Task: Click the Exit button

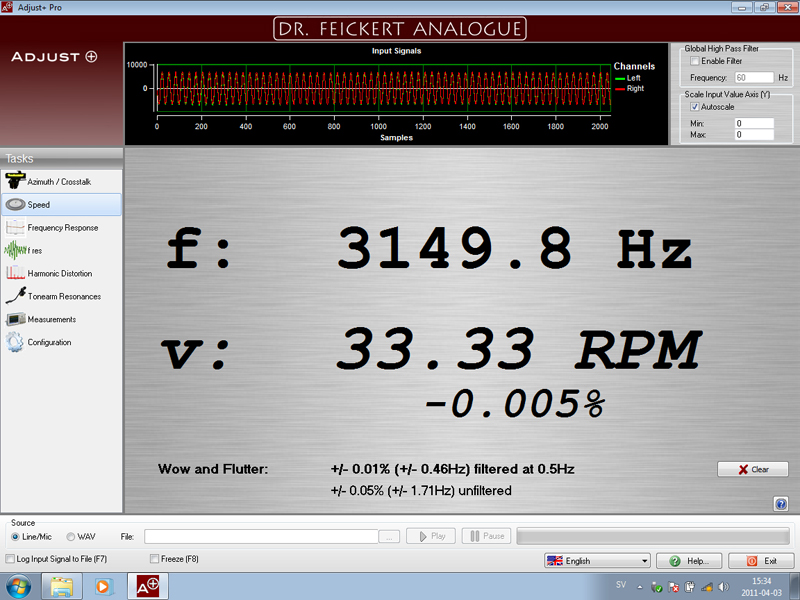Action: (x=760, y=561)
